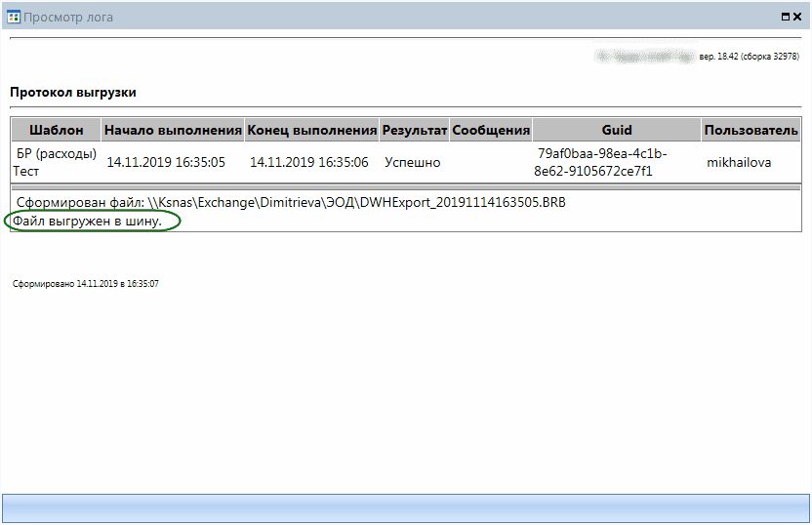Screen dimensions: 812x525
Task: Click the 'Файл выгружен в шину' message
Action: [x=88, y=221]
